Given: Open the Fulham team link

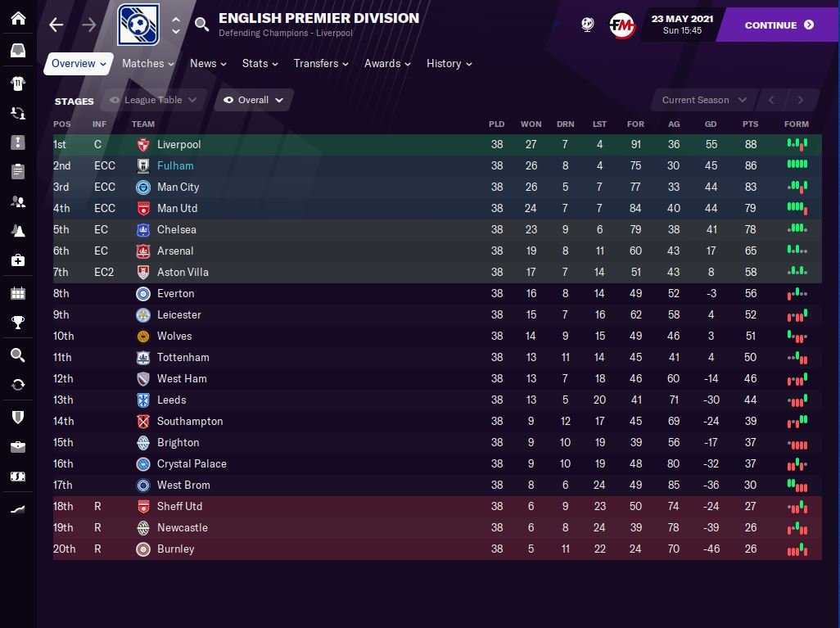Looking at the screenshot, I should 175,165.
